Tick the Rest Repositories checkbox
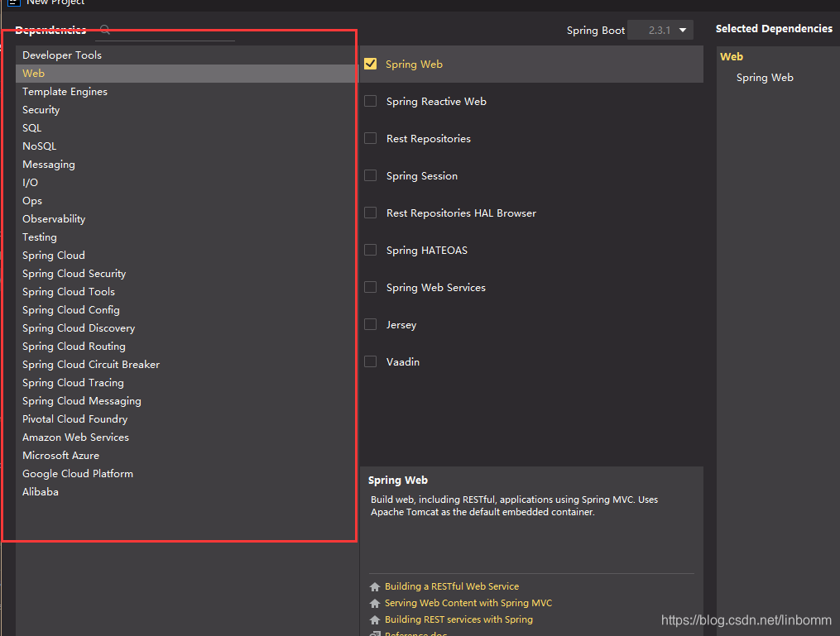Image resolution: width=840 pixels, height=636 pixels. click(x=370, y=138)
